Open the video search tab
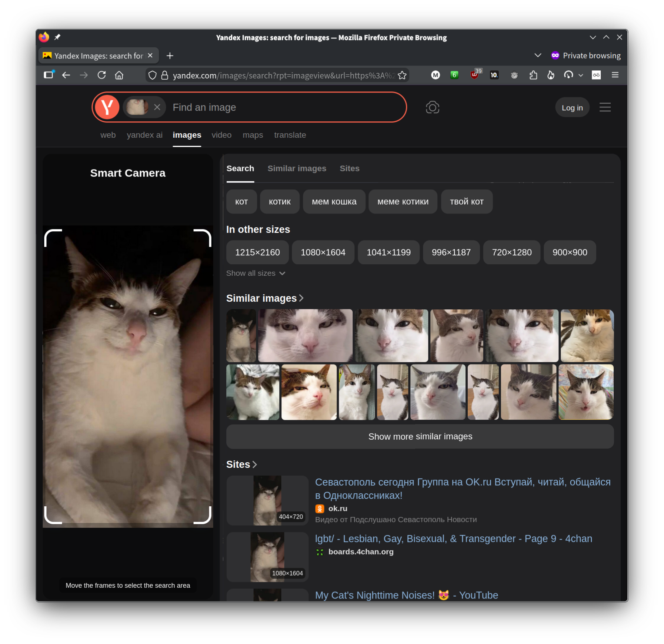Viewport: 664px width, 644px height. point(221,135)
